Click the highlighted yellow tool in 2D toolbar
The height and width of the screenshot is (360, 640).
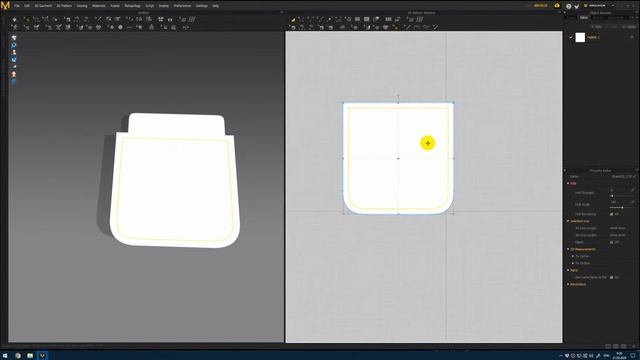[293, 19]
